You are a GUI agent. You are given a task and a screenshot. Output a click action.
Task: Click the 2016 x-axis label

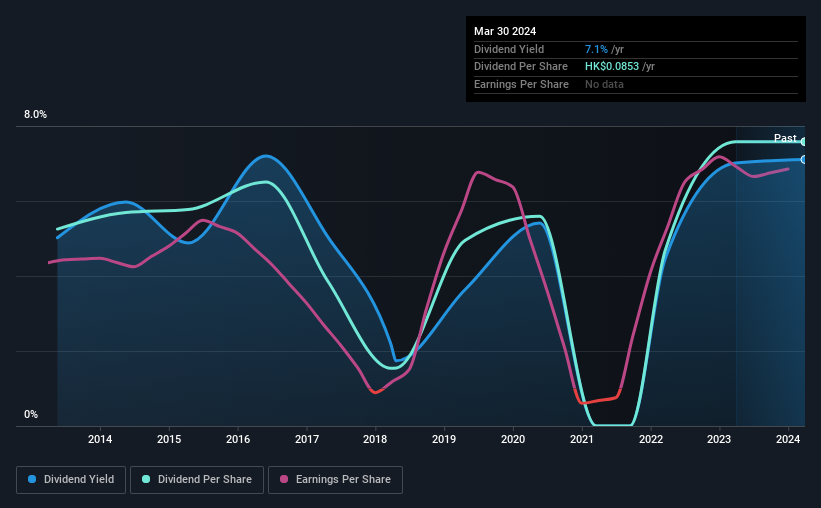pos(238,439)
